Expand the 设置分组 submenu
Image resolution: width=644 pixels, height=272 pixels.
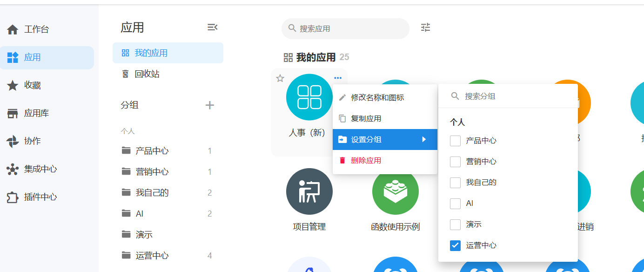pos(384,140)
